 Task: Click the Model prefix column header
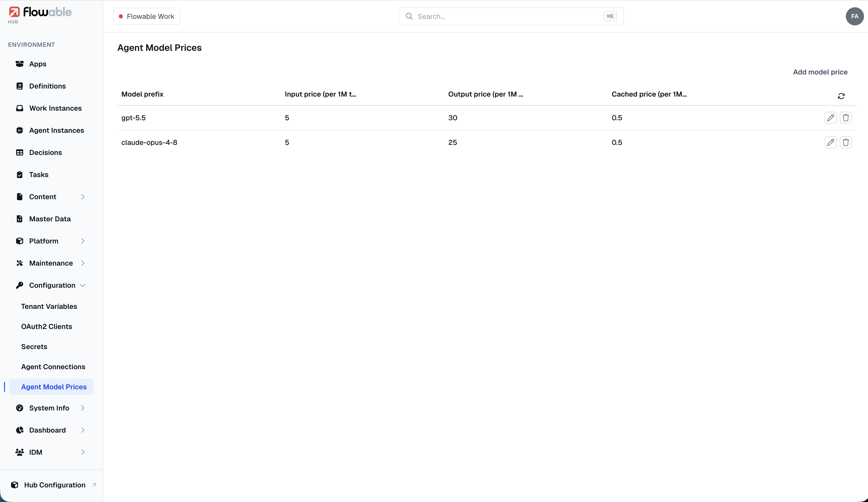[142, 94]
